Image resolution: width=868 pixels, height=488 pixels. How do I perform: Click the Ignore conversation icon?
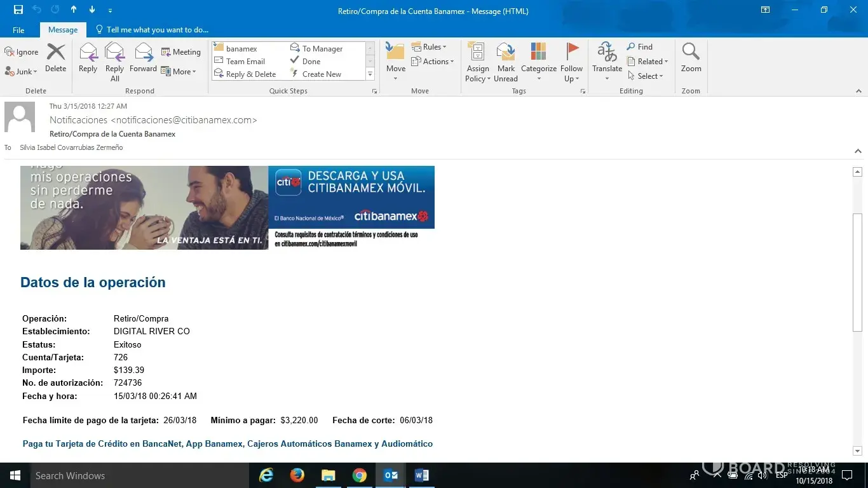(21, 52)
